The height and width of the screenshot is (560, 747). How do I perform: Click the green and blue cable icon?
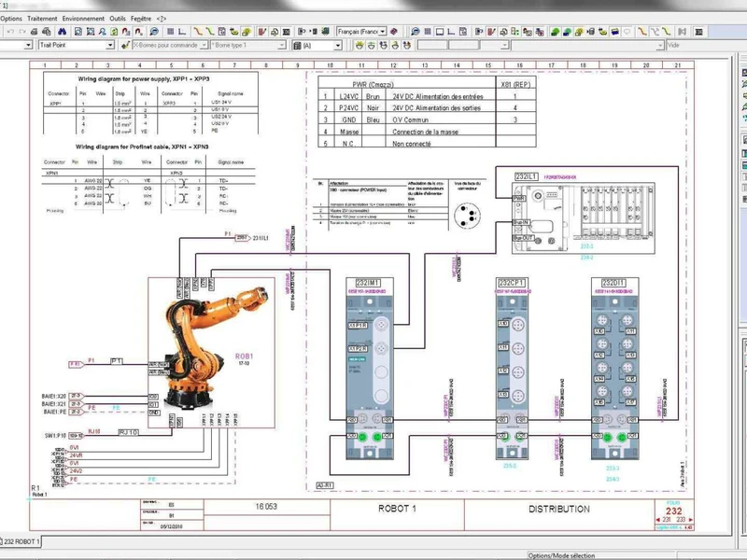tap(567, 32)
